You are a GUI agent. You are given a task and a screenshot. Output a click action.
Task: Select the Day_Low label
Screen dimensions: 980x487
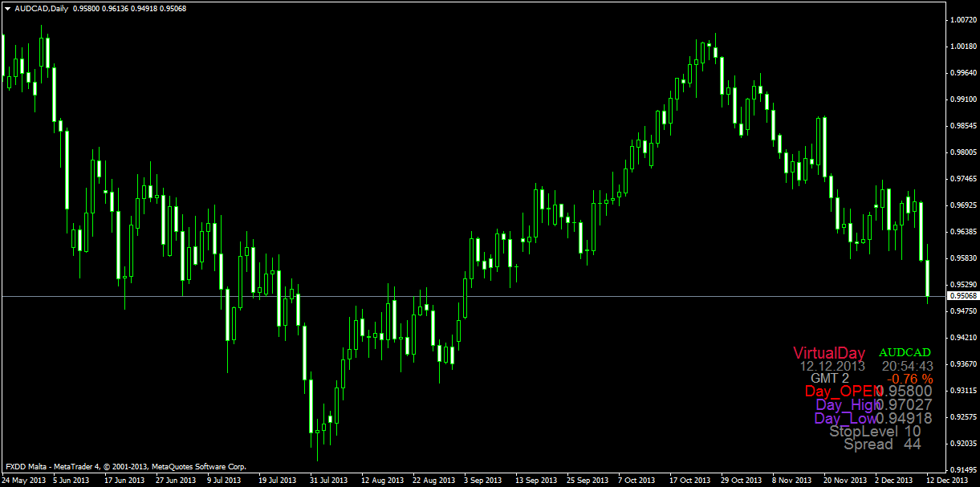pyautogui.click(x=844, y=419)
